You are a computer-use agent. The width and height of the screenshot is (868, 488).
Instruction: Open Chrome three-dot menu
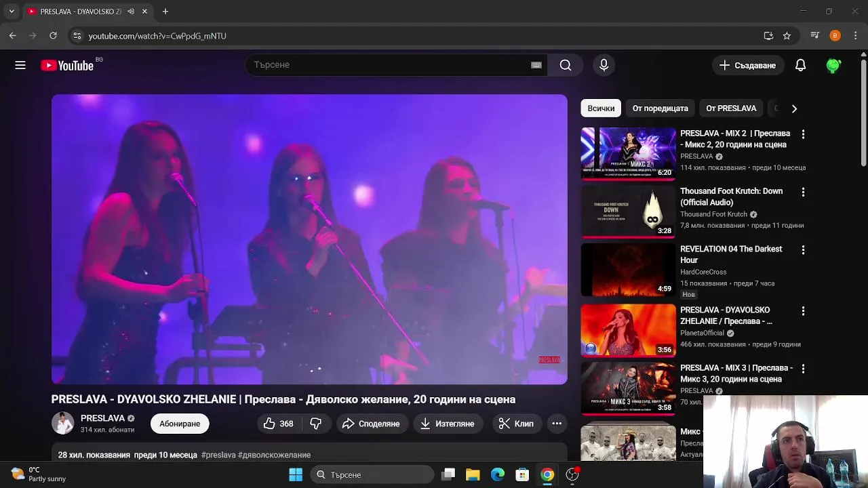(x=856, y=36)
